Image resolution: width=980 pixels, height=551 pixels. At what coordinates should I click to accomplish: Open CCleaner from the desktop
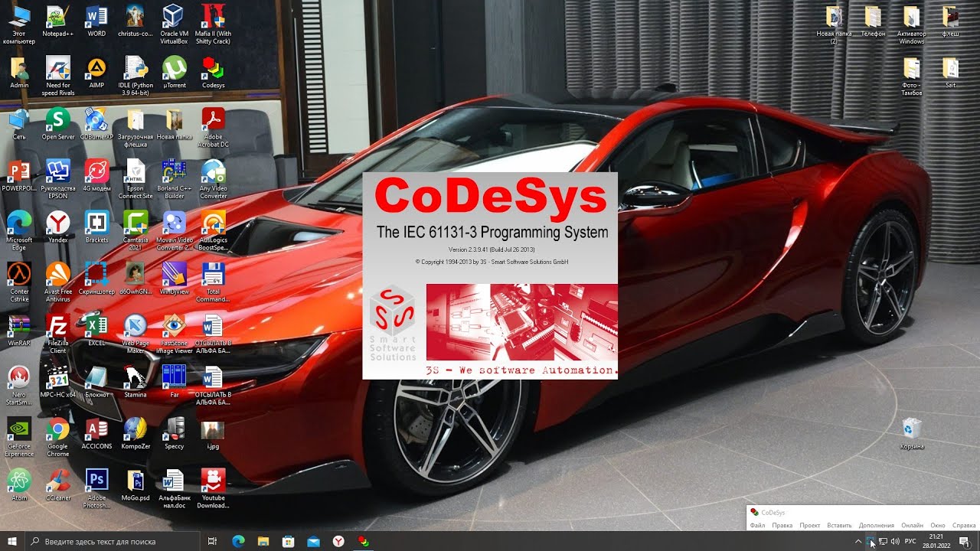57,484
